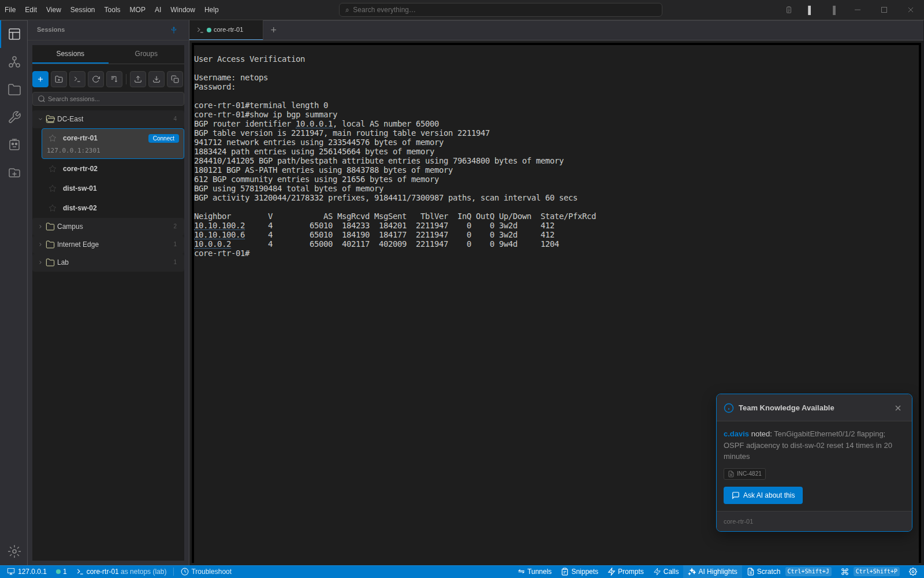Open a new terminal tab
The height and width of the screenshot is (578, 924).
pyautogui.click(x=274, y=30)
